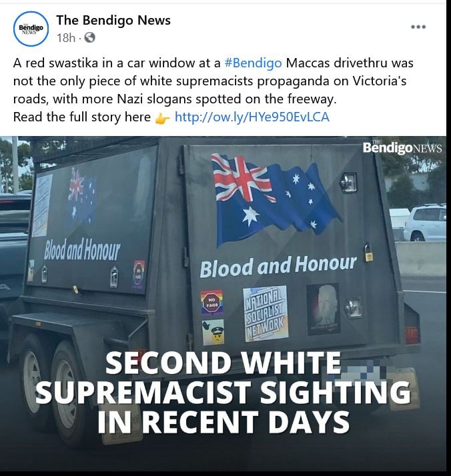Viewport: 451px width, 476px height.
Task: Click the Bendigo News watermark on image
Action: pos(402,147)
